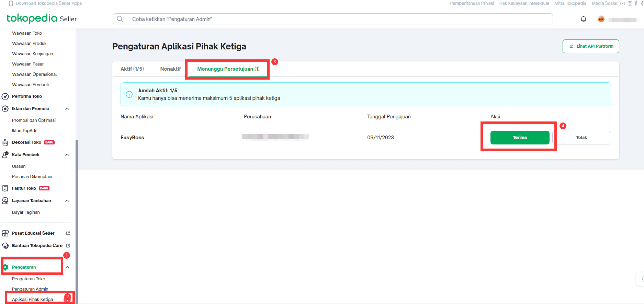Click the Tokopedia Seller logo
The image size is (644, 304).
(x=42, y=19)
